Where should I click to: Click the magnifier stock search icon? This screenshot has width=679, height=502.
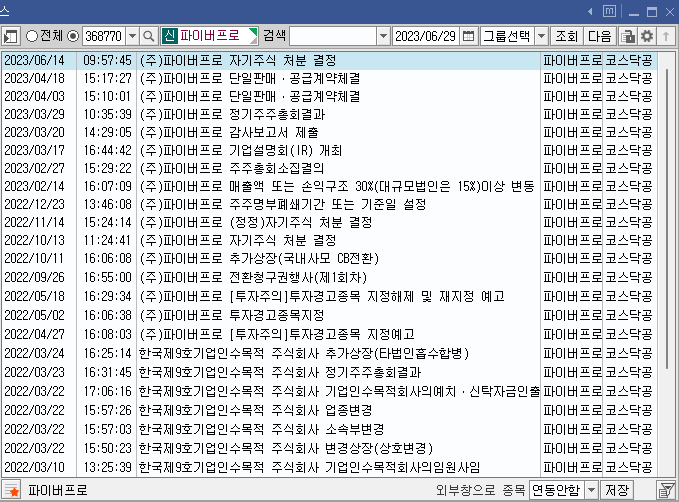[149, 36]
